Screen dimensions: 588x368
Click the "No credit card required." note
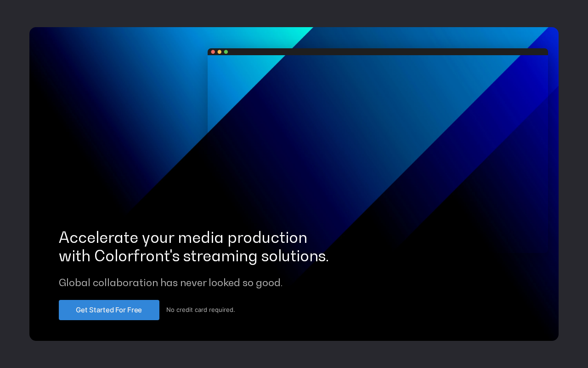(x=200, y=310)
